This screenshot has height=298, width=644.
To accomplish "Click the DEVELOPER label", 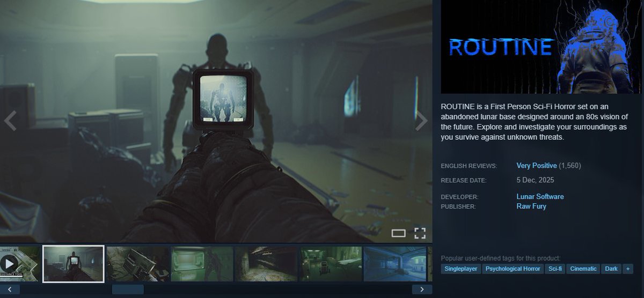I will [459, 197].
